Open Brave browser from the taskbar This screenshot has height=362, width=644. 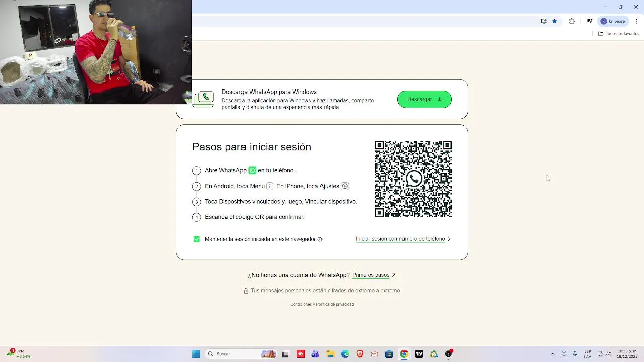coord(360,354)
